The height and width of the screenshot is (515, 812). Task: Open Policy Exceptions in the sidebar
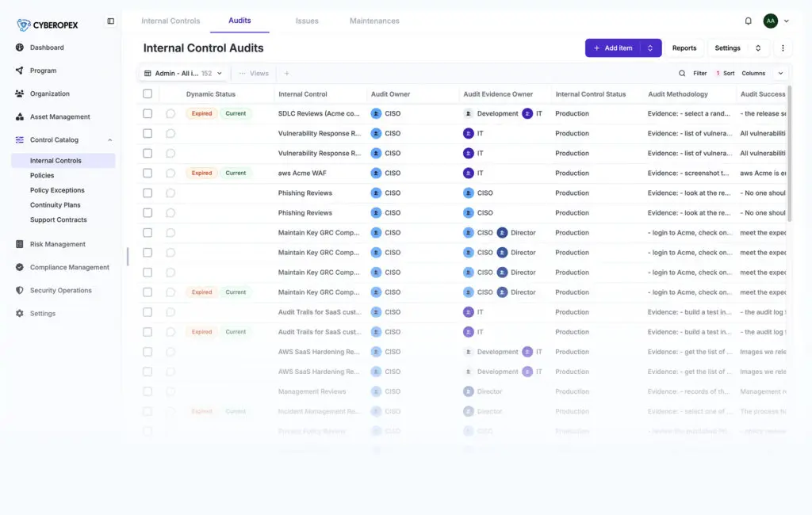point(57,190)
